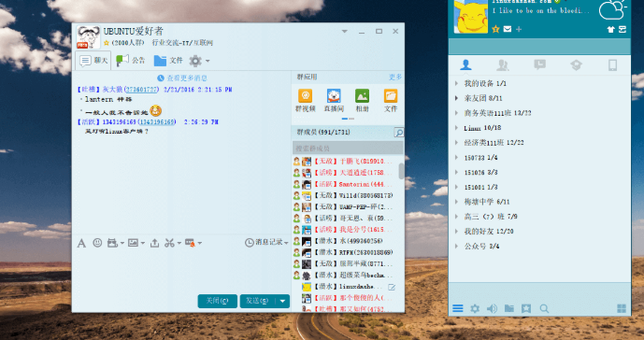Expand the Linux 10/18 contact group

456,128
